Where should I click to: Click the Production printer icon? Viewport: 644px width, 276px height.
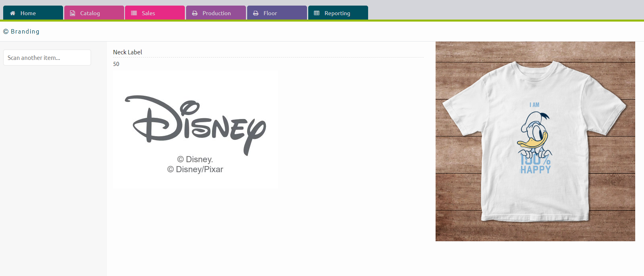tap(195, 13)
